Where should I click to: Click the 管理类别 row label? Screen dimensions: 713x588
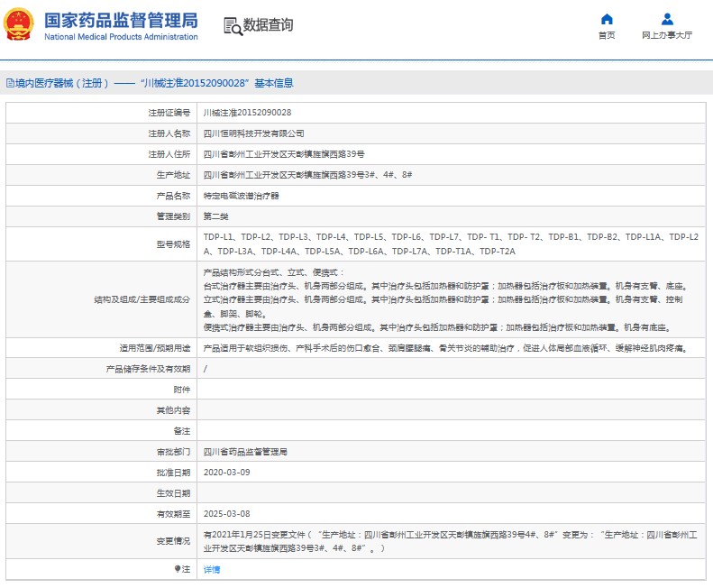click(x=173, y=216)
